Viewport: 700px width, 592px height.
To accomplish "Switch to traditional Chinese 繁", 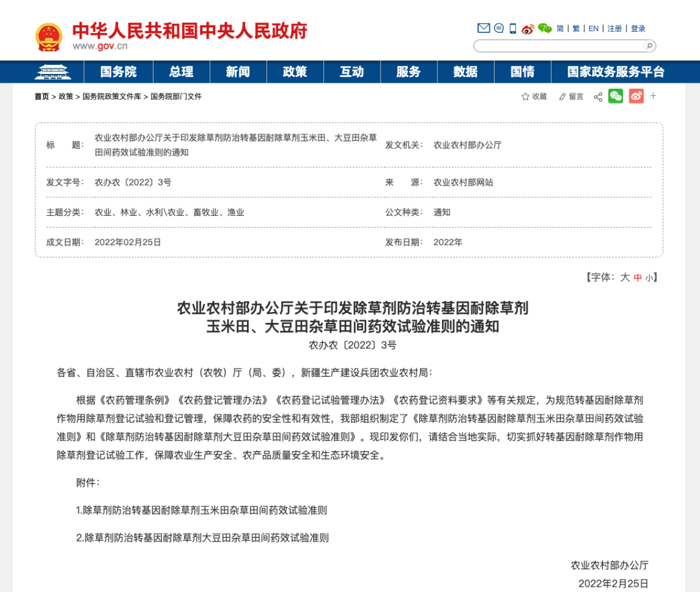I will (576, 29).
